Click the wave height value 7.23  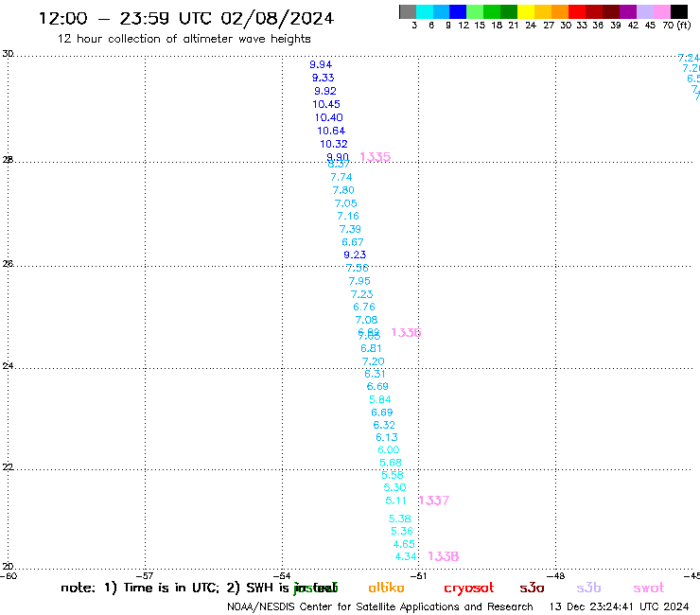pos(361,295)
